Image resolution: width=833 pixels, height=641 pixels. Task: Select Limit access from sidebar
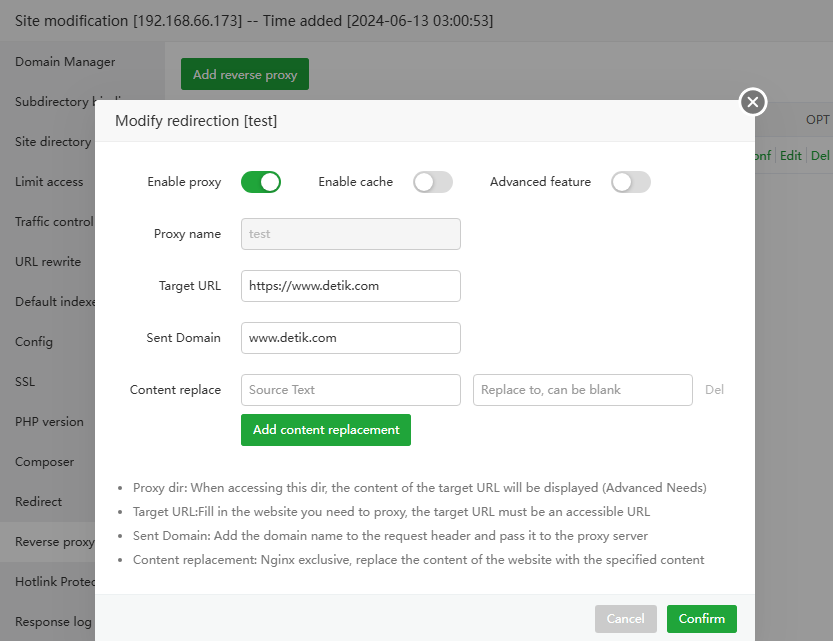click(49, 182)
